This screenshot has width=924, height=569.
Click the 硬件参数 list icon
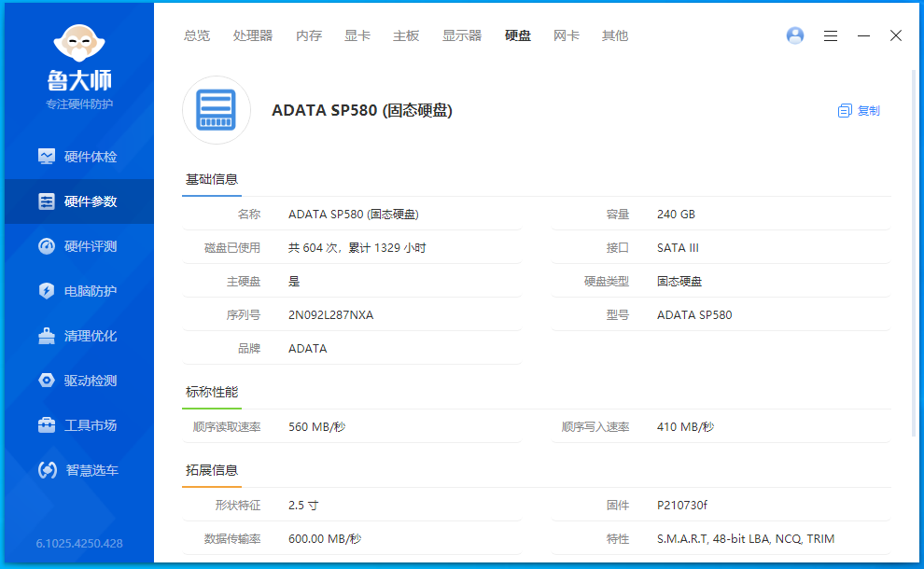click(46, 201)
